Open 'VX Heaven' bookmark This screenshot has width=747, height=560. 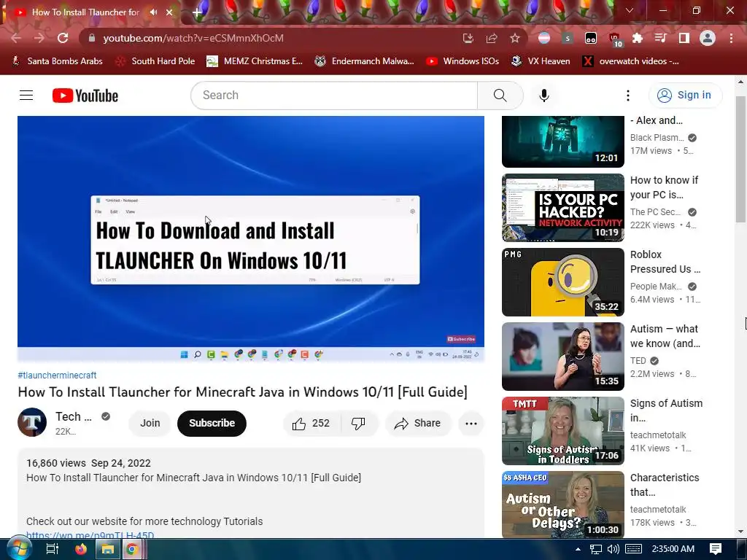coord(541,61)
